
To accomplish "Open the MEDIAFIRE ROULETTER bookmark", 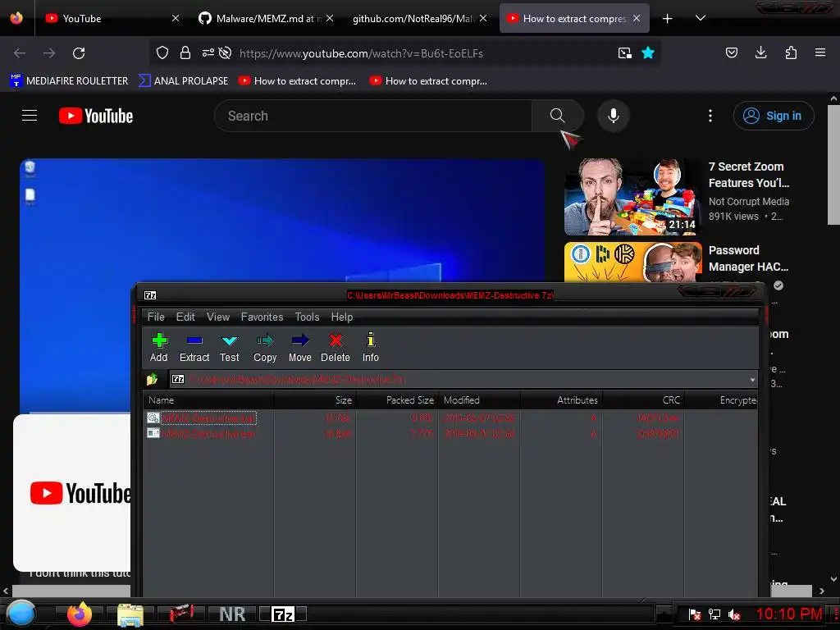I will [x=69, y=81].
